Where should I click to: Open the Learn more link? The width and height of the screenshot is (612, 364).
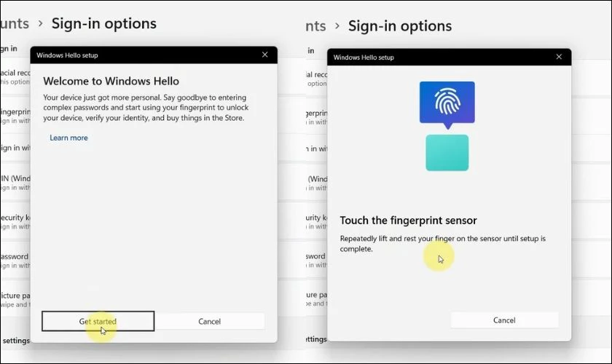tap(68, 138)
